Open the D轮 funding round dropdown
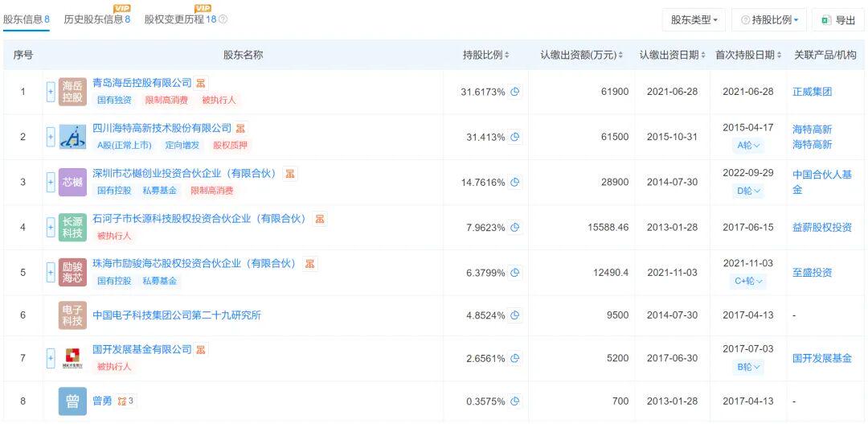 tap(748, 191)
